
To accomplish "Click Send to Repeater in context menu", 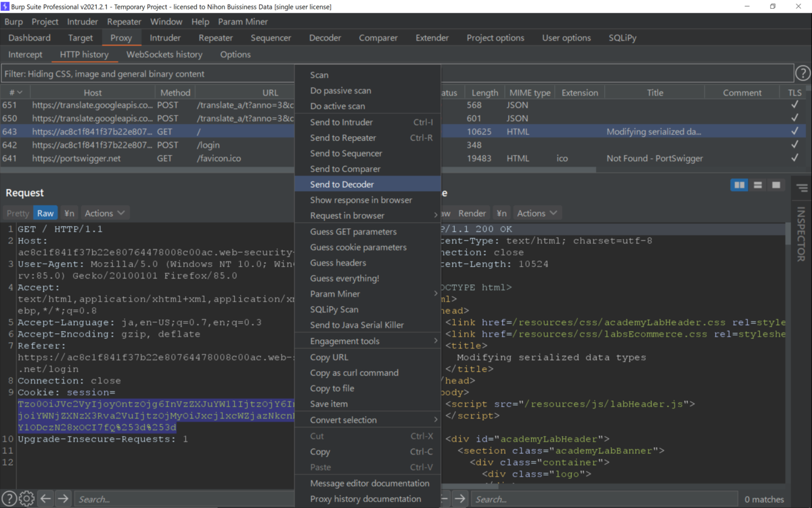I will coord(367,137).
